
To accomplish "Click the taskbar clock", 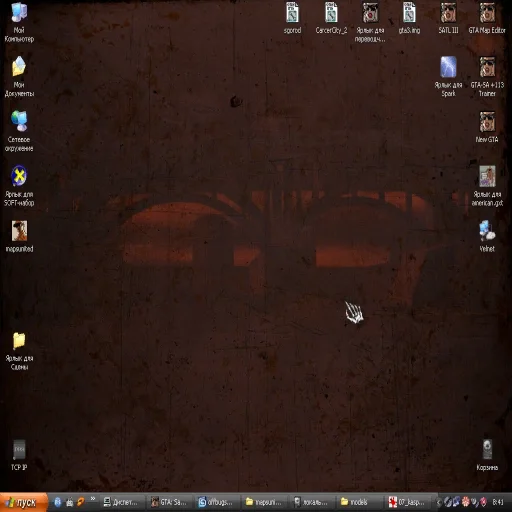I will pyautogui.click(x=498, y=502).
